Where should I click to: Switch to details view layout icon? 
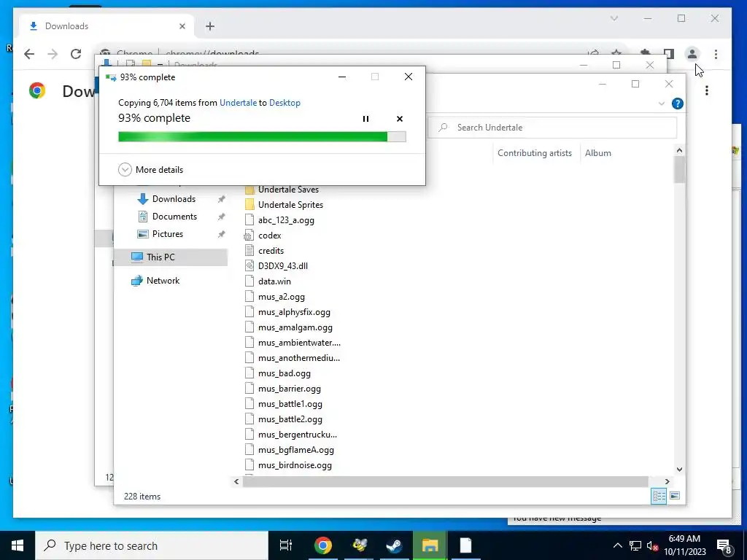click(659, 496)
